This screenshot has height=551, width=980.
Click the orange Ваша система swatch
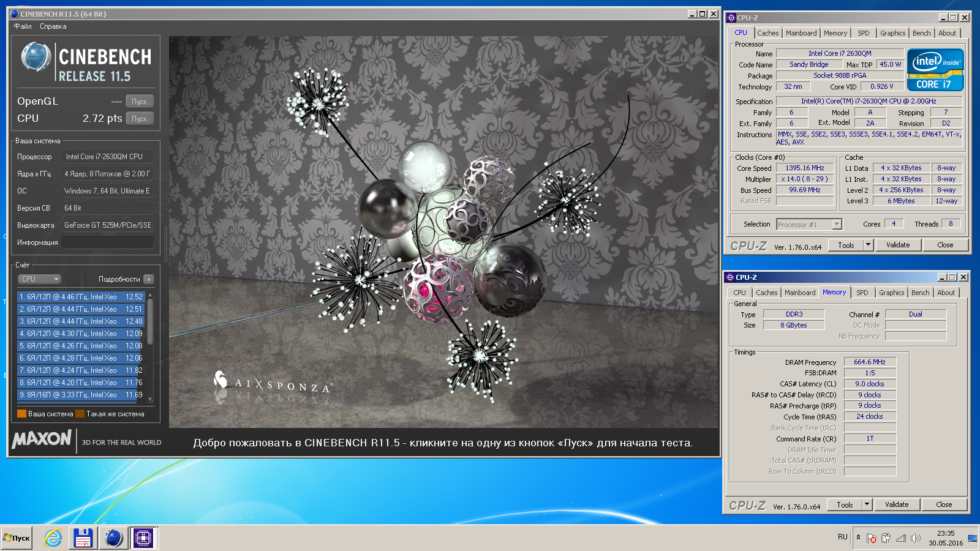22,414
